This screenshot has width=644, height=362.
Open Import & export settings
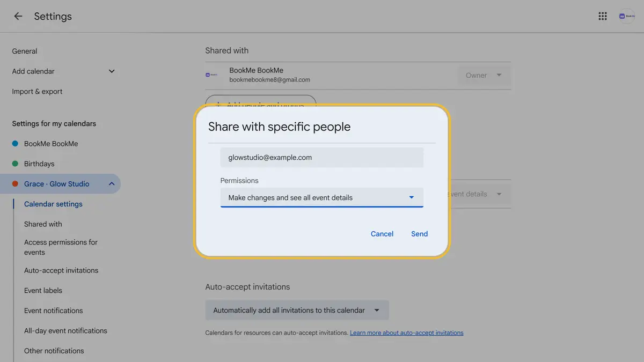(37, 92)
